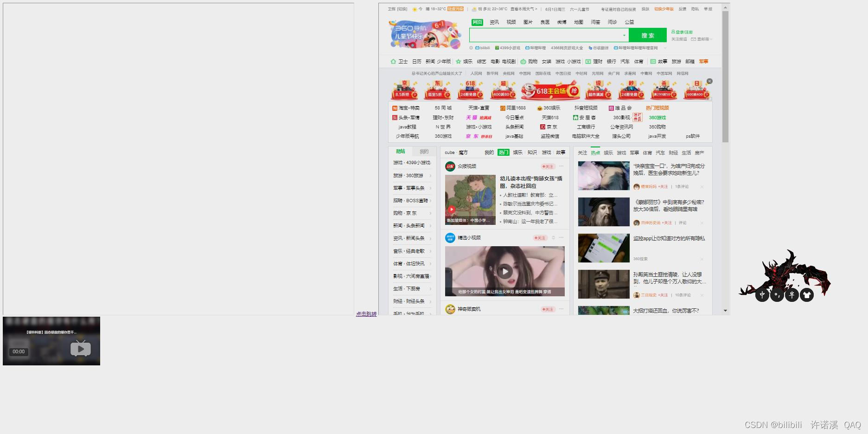868x434 pixels.
Task: Open the orange 军事 navigation link
Action: (703, 62)
